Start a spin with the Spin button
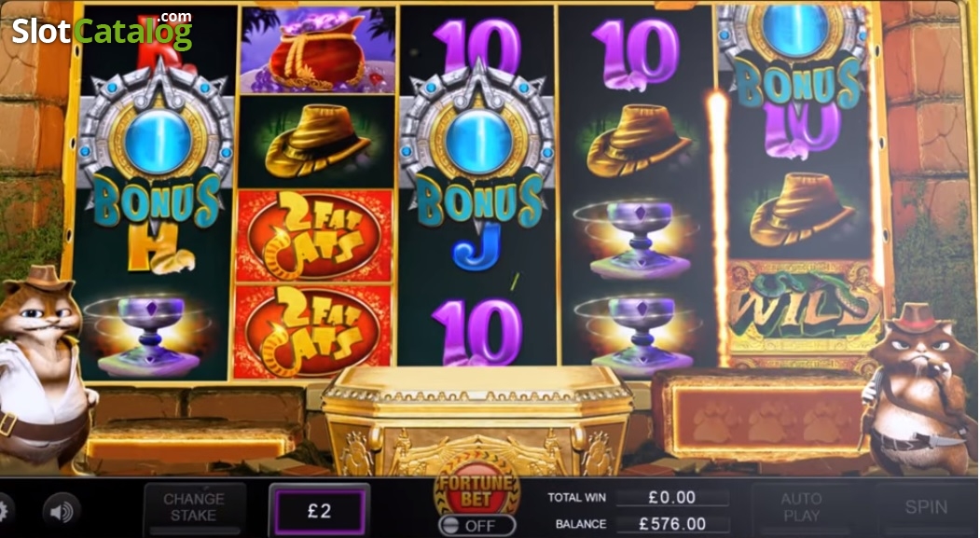 pos(926,507)
